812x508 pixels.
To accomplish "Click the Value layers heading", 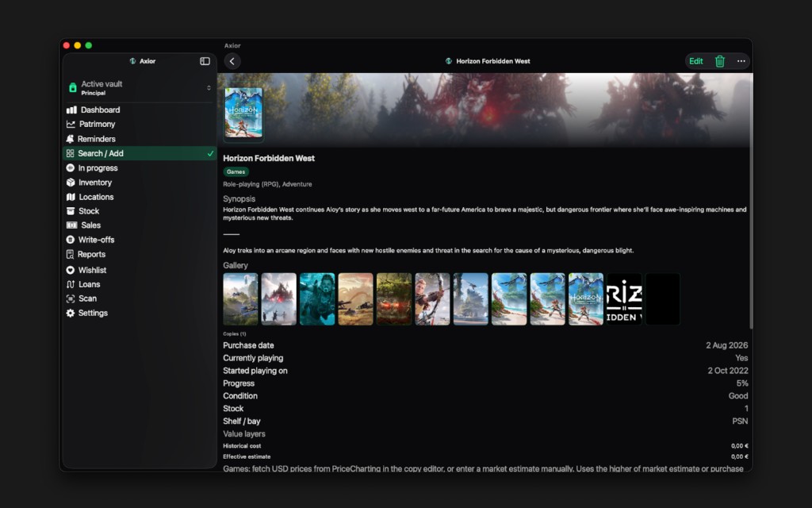I will tap(244, 434).
